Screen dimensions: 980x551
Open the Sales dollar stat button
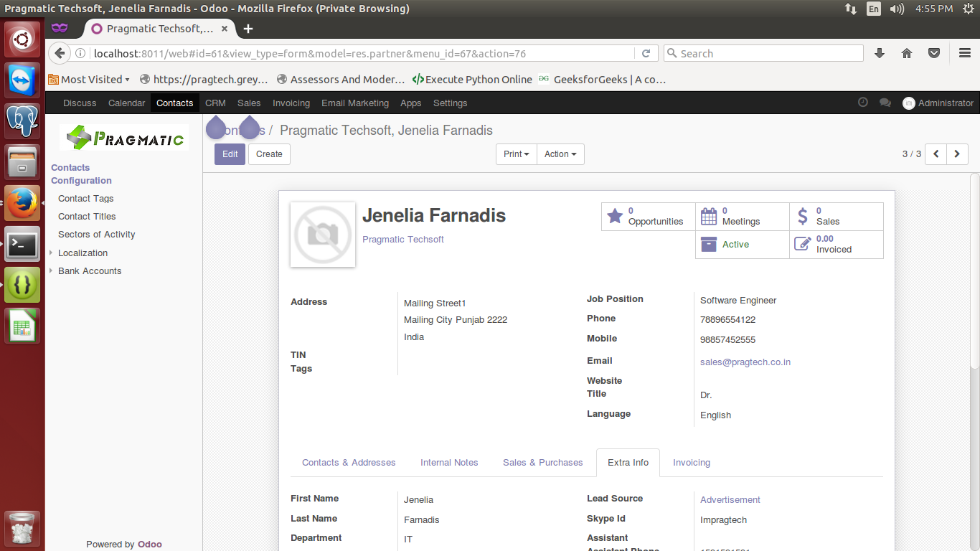pyautogui.click(x=837, y=216)
